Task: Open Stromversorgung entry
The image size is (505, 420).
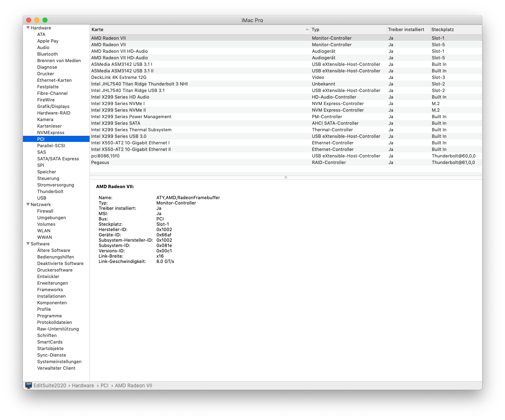Action: 56,185
